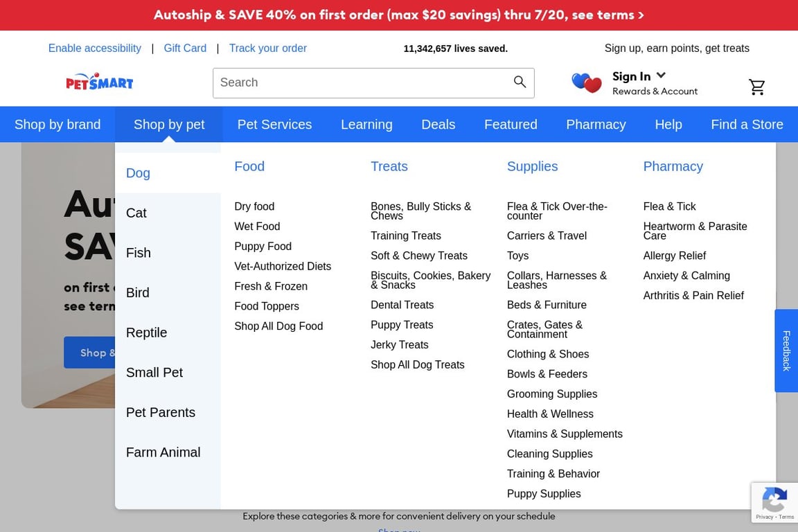Open Pet Services menu
Image resolution: width=798 pixels, height=532 pixels.
point(275,124)
